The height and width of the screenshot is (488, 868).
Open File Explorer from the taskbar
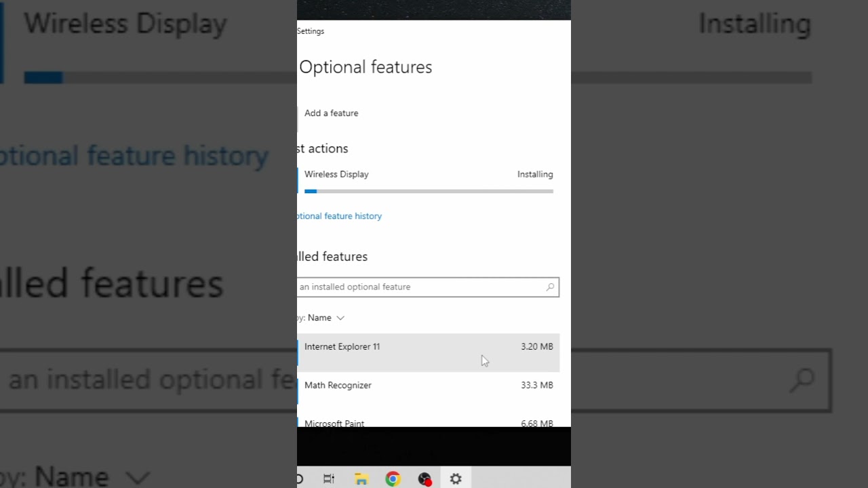(x=361, y=479)
